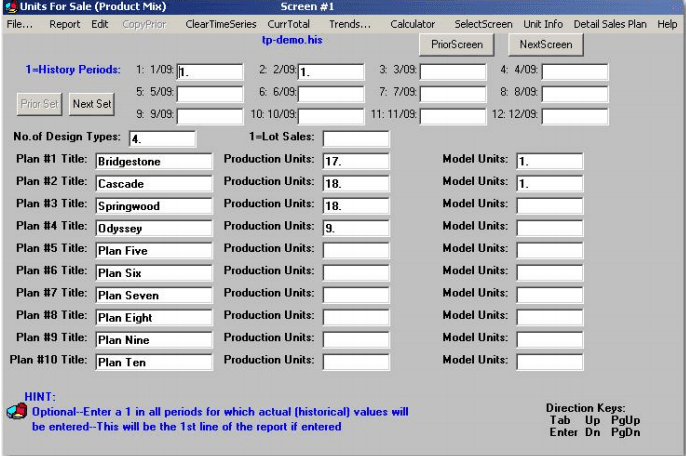Open the File menu

tap(19, 24)
